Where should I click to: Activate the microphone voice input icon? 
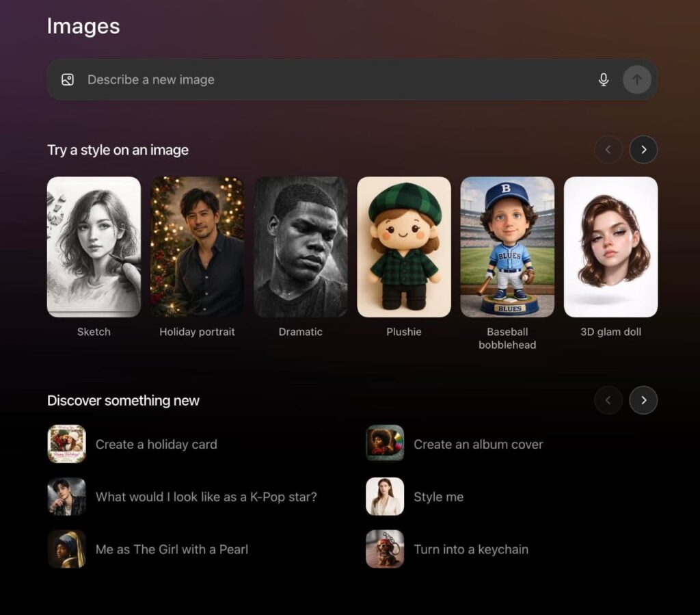point(603,80)
